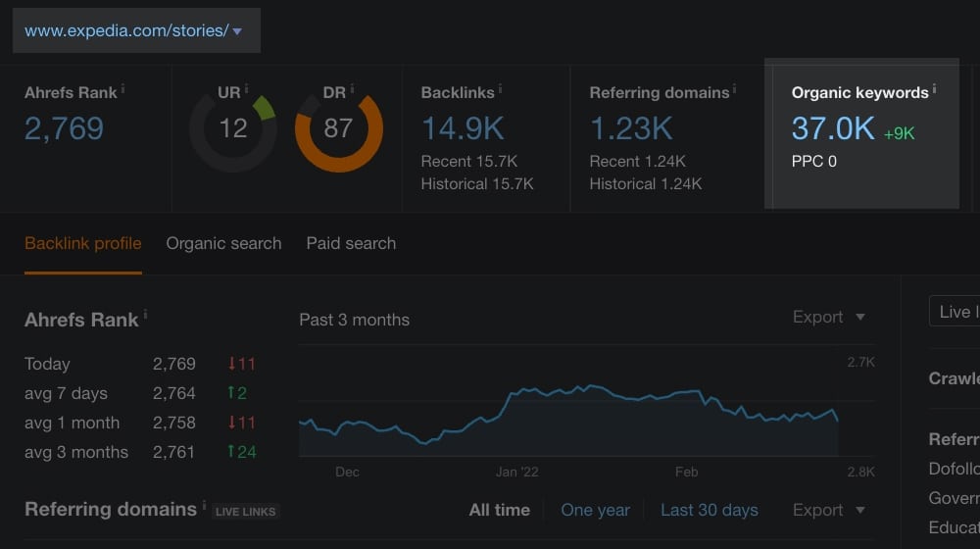
Task: Click info icon beside Backlinks
Action: point(501,89)
